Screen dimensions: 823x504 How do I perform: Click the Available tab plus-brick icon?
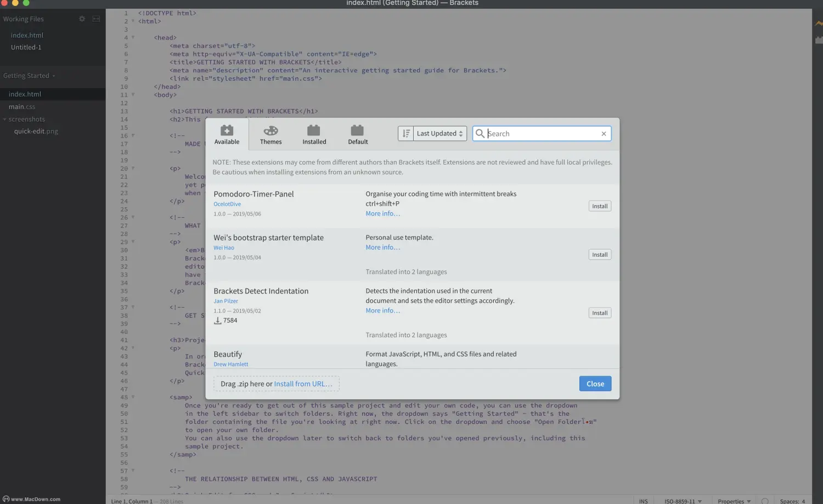227,131
